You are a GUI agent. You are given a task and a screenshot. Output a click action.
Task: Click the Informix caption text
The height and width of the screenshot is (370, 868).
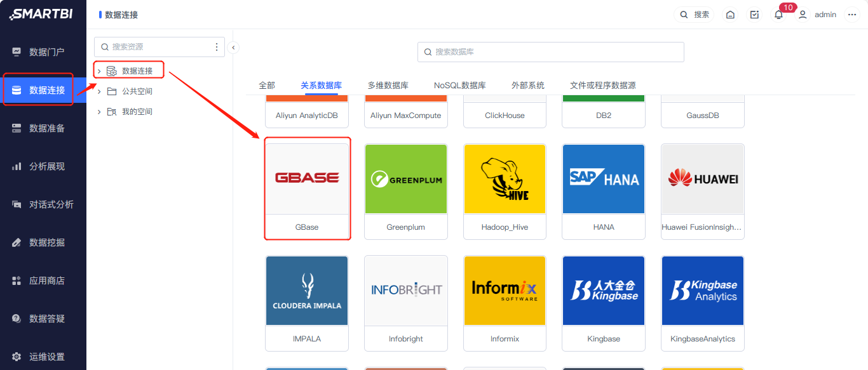(505, 339)
